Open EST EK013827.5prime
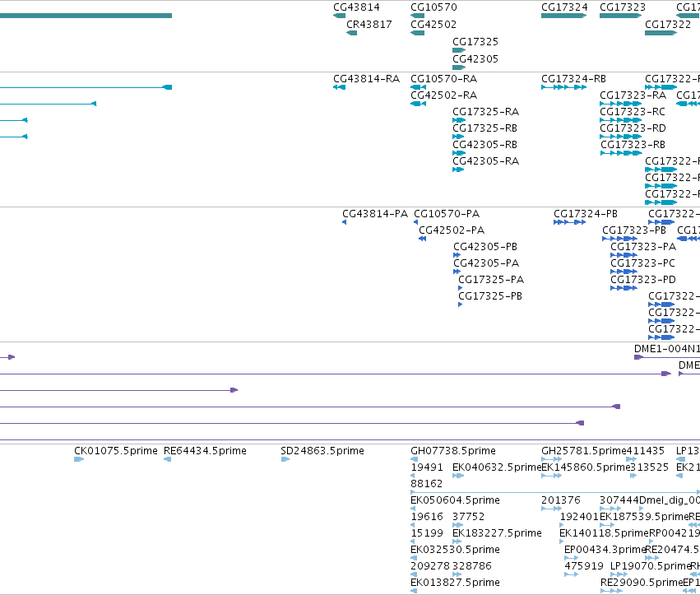Image resolution: width=700 pixels, height=595 pixels. [455, 583]
